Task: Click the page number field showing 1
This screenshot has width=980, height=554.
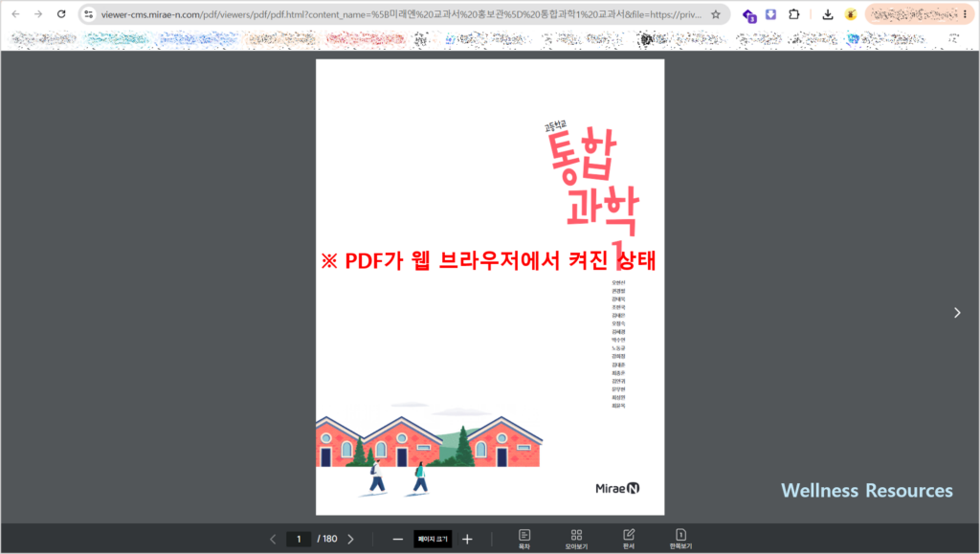Action: click(x=299, y=539)
